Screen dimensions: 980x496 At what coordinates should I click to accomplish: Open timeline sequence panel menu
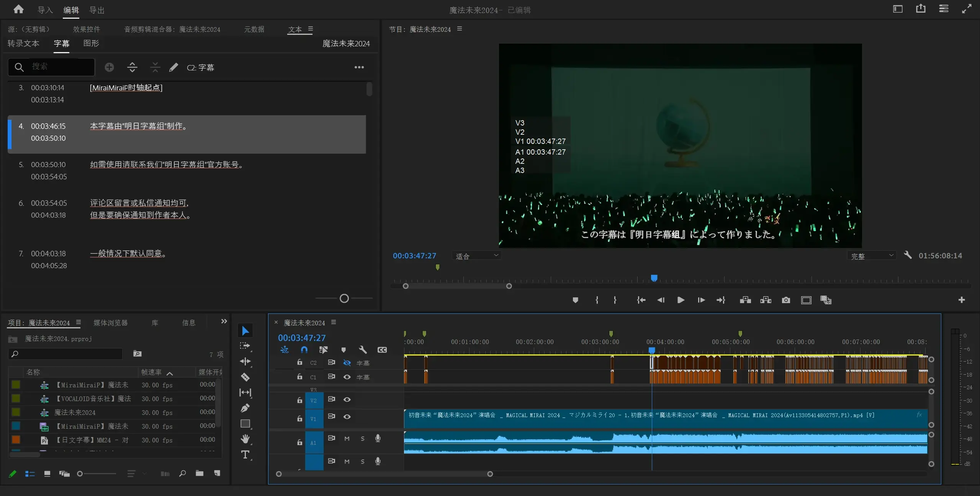[x=334, y=322]
